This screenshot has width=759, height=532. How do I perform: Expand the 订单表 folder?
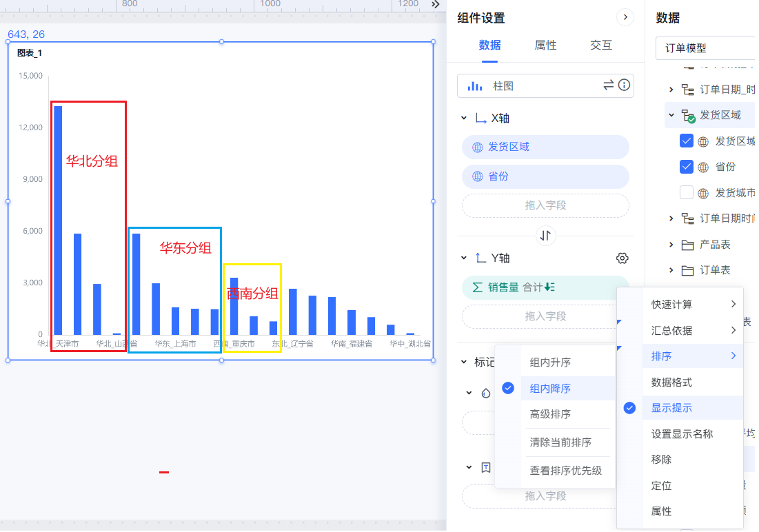[671, 270]
